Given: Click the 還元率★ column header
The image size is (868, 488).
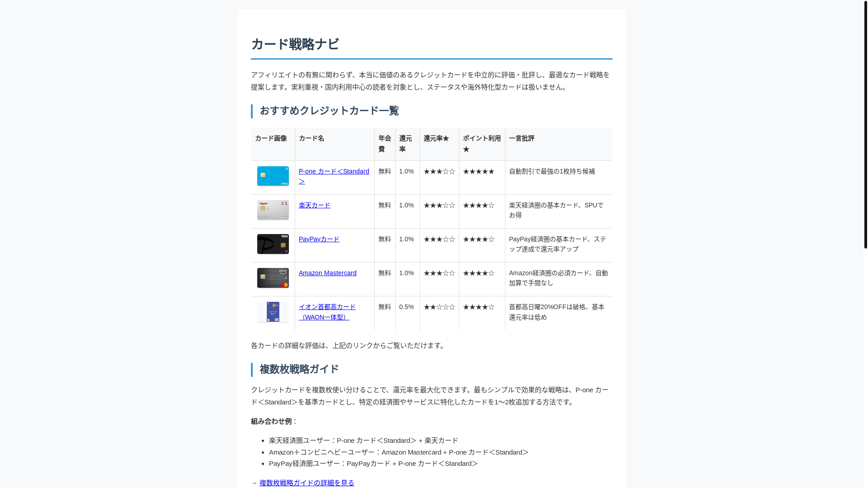Looking at the screenshot, I should coord(439,144).
